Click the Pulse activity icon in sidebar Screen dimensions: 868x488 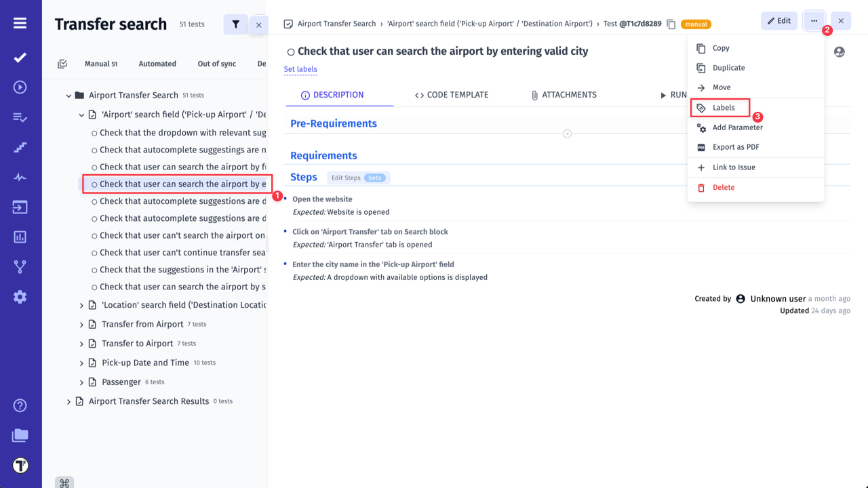pos(20,178)
